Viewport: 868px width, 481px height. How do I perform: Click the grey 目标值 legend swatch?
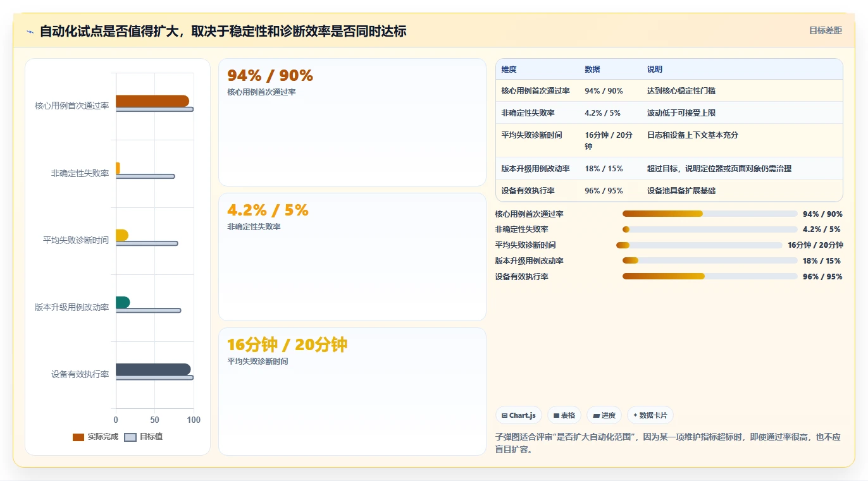130,437
